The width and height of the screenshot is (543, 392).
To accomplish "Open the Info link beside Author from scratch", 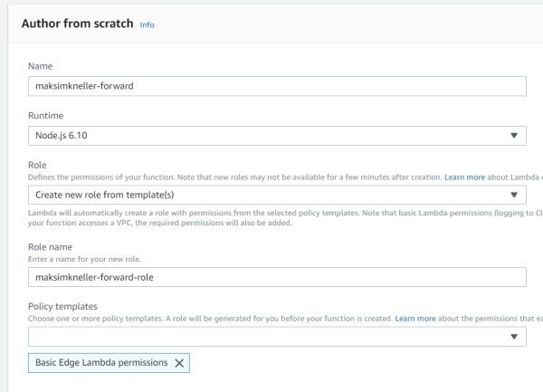I will click(x=148, y=25).
